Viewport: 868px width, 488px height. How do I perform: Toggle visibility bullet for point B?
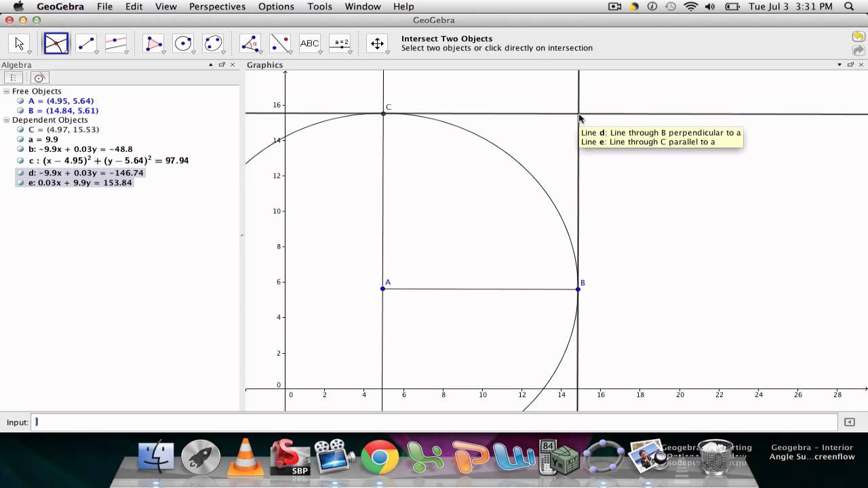[x=21, y=110]
